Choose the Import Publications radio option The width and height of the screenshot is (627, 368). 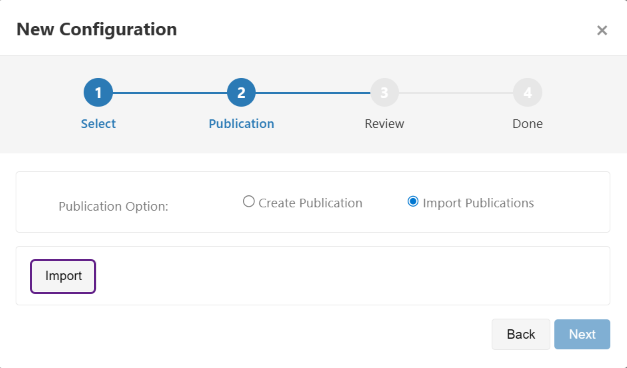pyautogui.click(x=413, y=201)
